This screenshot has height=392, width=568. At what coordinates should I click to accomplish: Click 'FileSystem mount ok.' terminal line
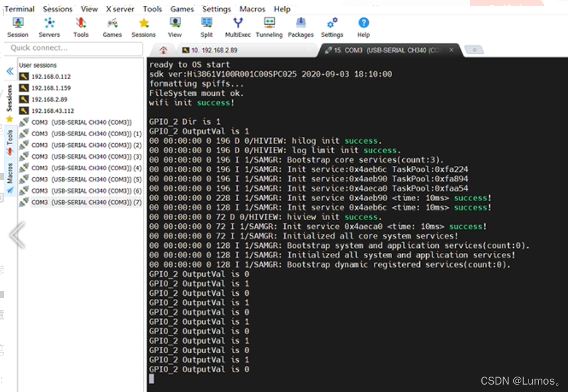(197, 93)
